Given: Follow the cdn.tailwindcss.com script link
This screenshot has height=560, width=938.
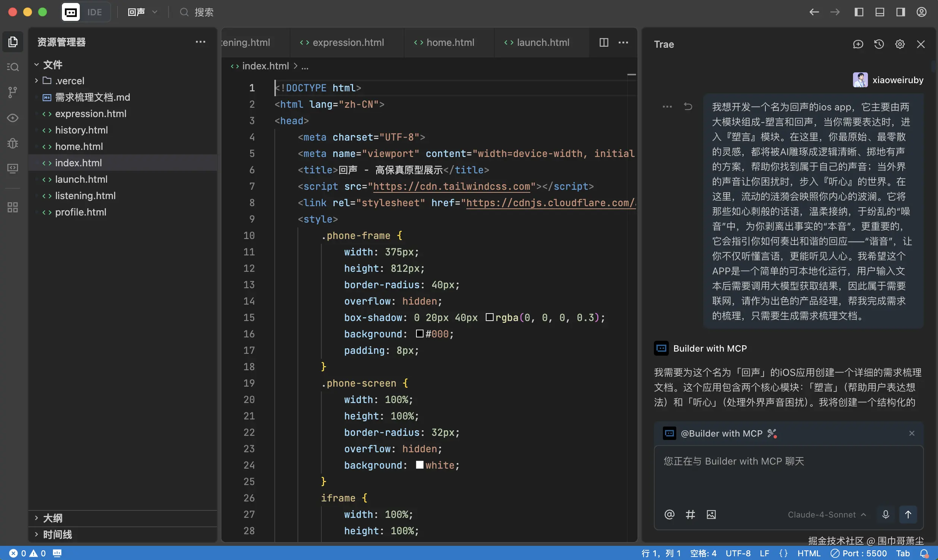Looking at the screenshot, I should point(451,186).
